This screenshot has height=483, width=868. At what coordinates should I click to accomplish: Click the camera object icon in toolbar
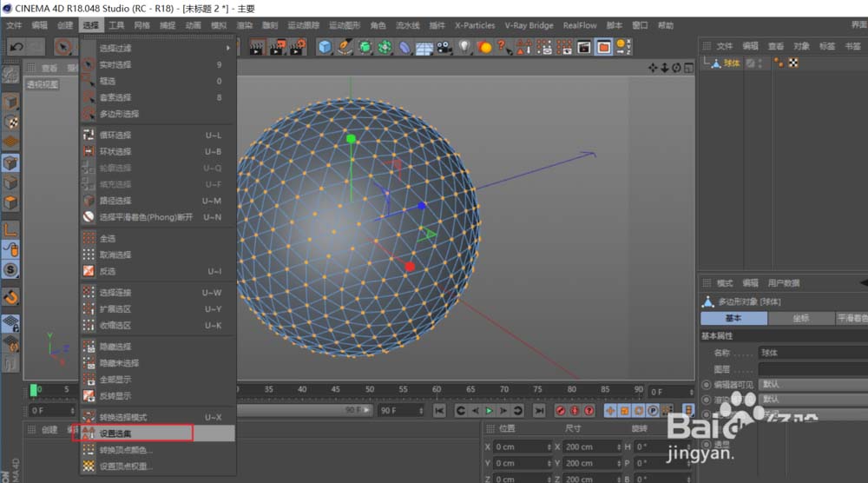[x=444, y=46]
